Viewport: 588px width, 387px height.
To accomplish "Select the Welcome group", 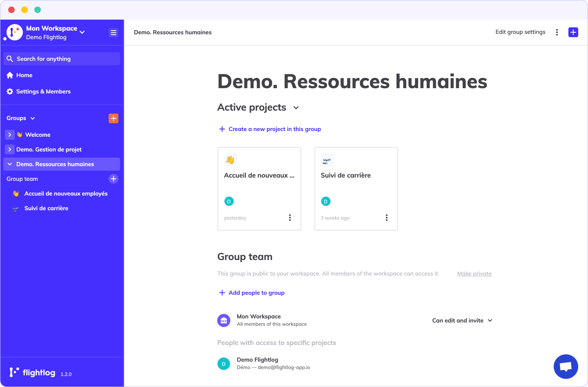I will click(x=38, y=135).
